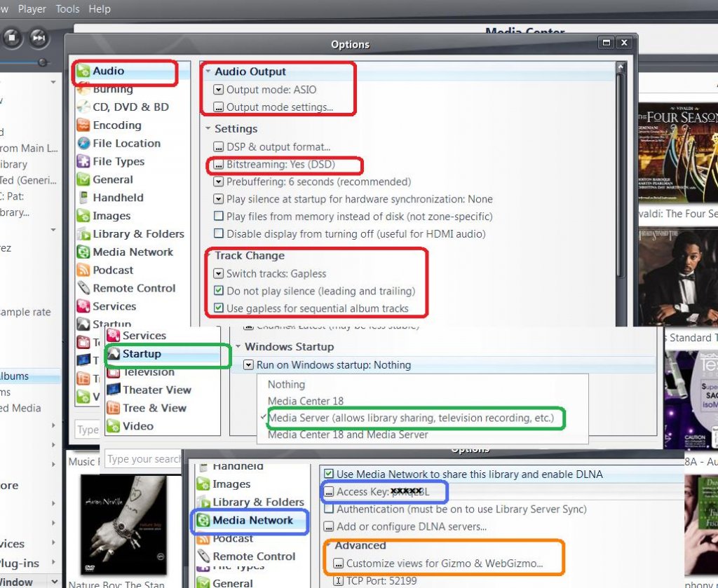This screenshot has width=718, height=588.
Task: Enable Play files from memory instead of disk
Action: pyautogui.click(x=219, y=216)
